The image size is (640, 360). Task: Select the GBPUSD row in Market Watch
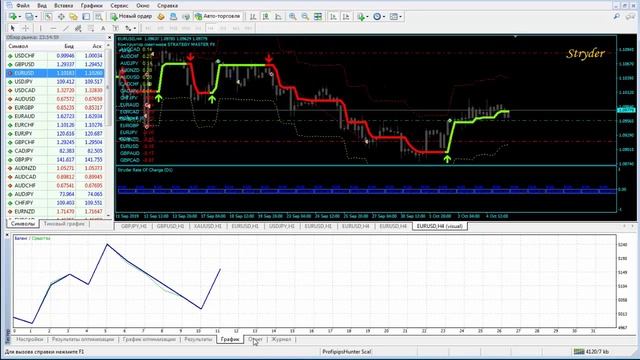(x=55, y=64)
